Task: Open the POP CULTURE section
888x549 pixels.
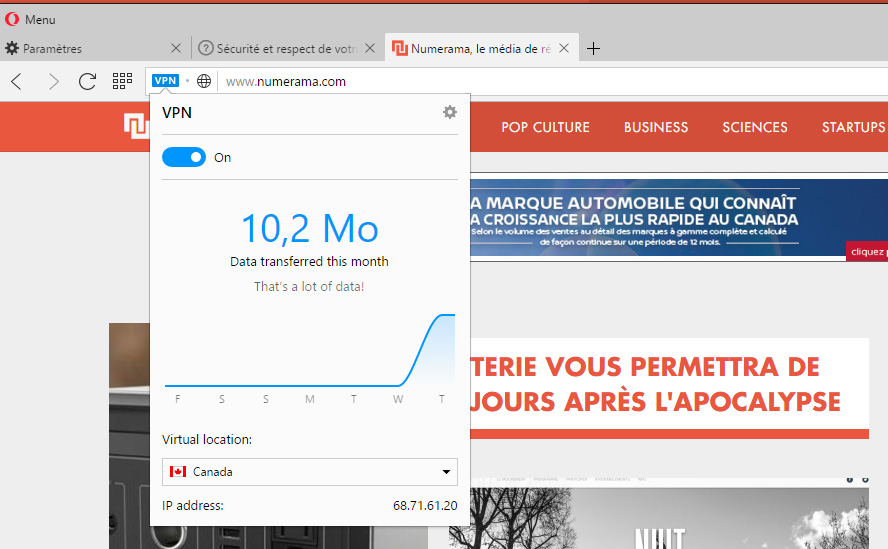Action: [545, 127]
